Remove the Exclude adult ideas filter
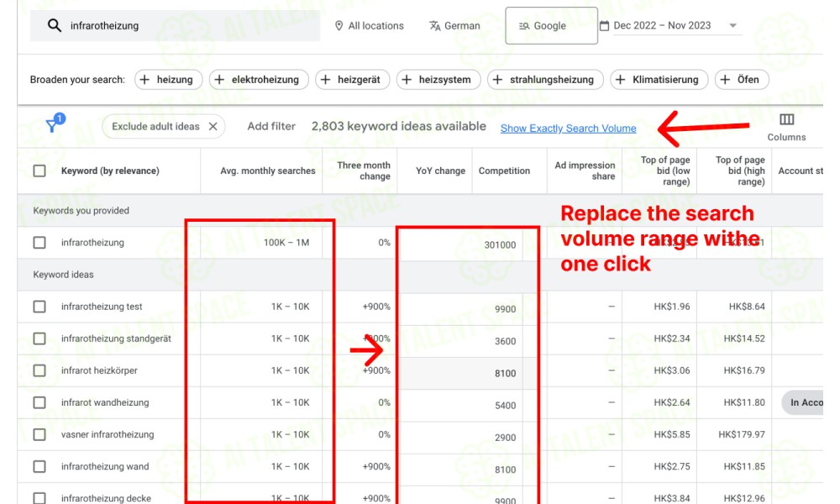This screenshot has height=504, width=840. [213, 126]
